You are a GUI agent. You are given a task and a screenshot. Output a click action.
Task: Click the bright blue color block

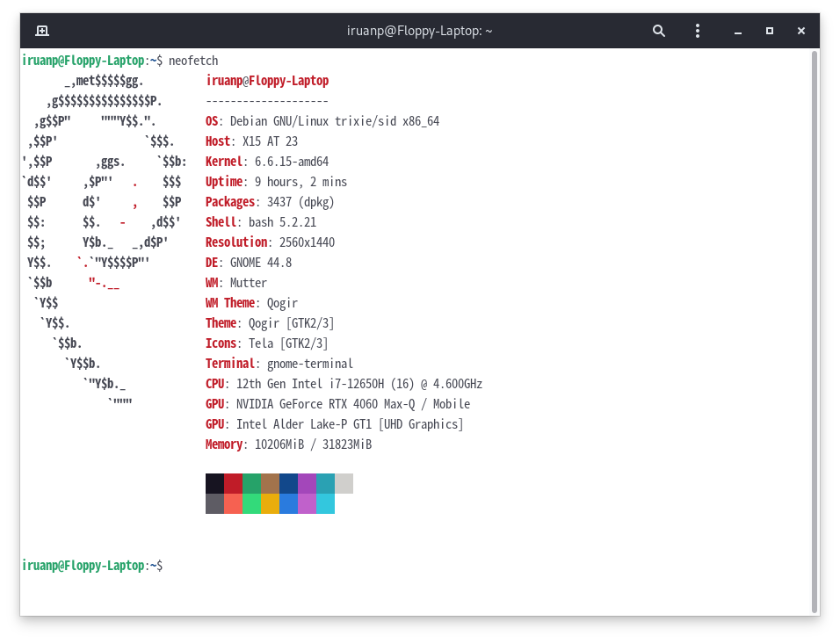tap(289, 504)
